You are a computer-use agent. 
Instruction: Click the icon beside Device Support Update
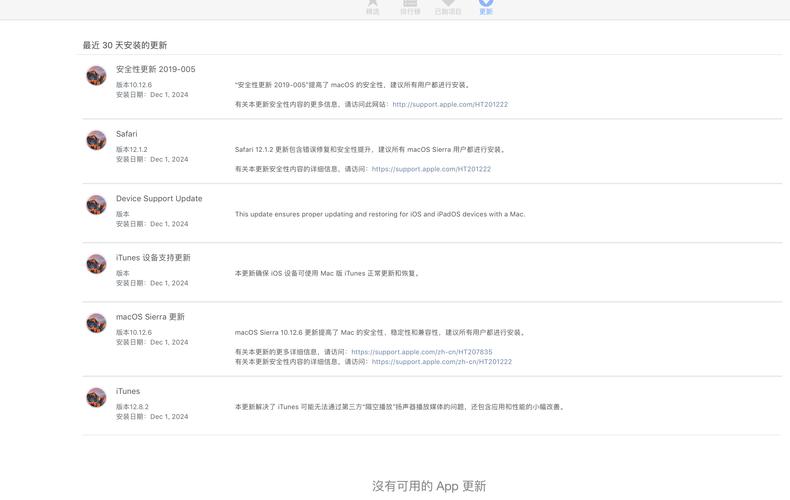(96, 205)
